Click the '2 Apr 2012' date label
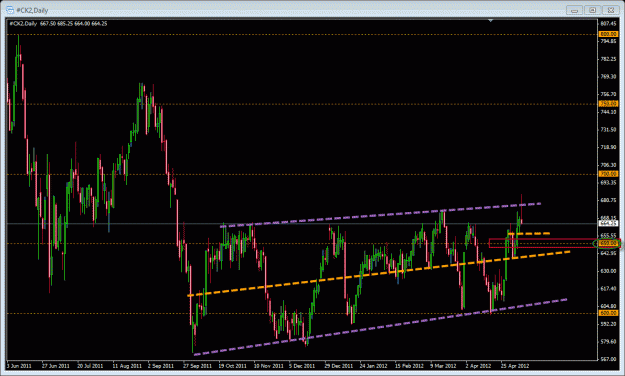This screenshot has height=376, width=625. click(x=478, y=366)
